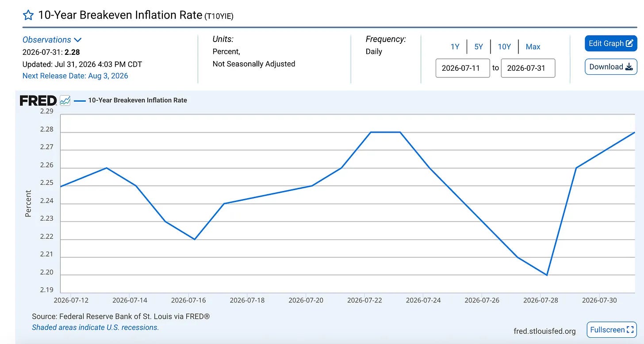Select the 10Y date range
This screenshot has width=644, height=344.
[x=504, y=46]
